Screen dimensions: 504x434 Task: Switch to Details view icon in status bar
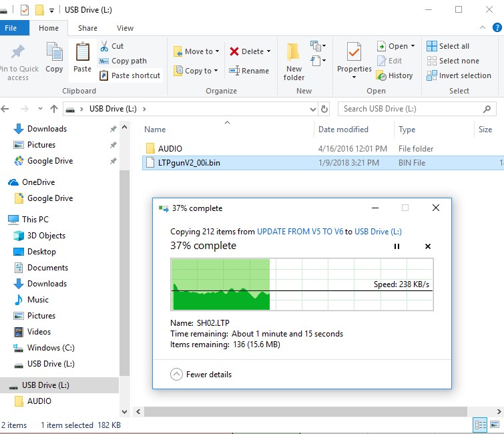[x=480, y=425]
